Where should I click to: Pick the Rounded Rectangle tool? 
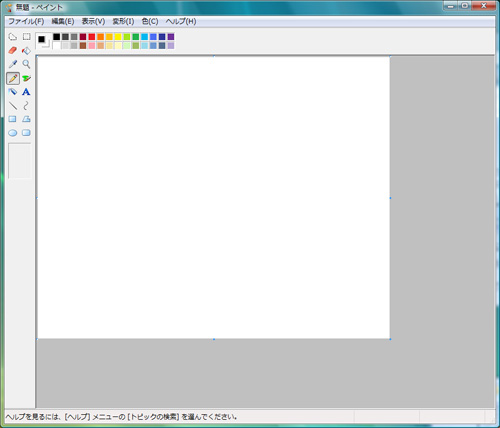pos(26,133)
